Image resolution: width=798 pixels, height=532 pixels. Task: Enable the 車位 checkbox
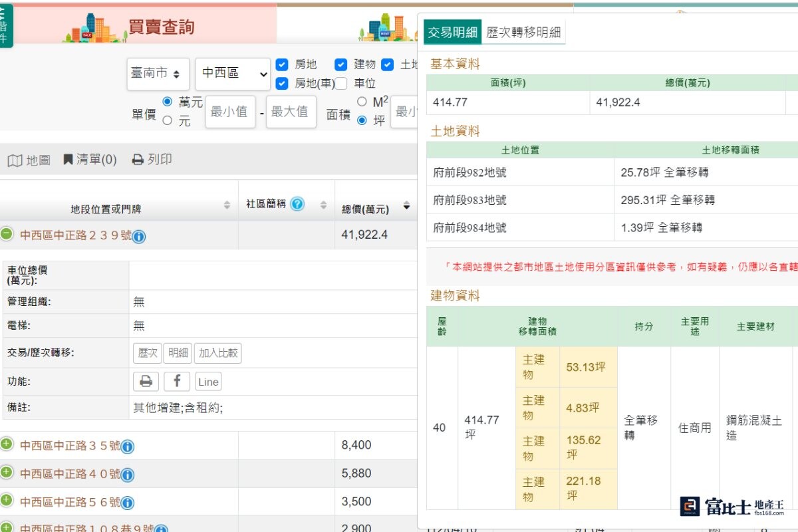click(x=341, y=83)
